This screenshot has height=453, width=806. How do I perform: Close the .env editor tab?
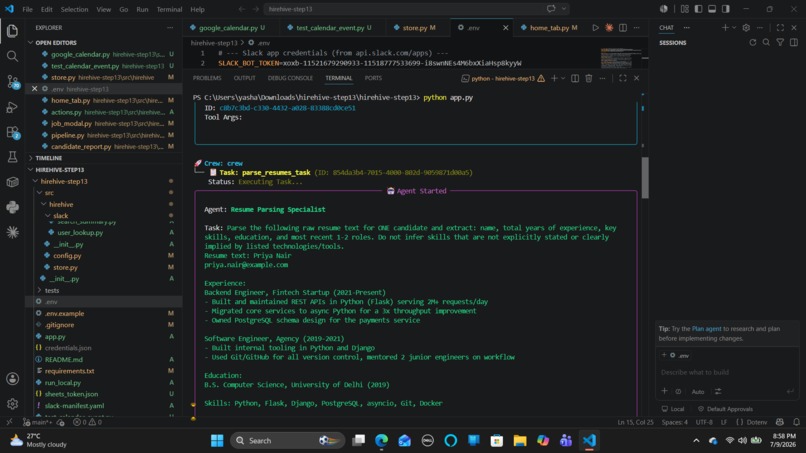[505, 28]
